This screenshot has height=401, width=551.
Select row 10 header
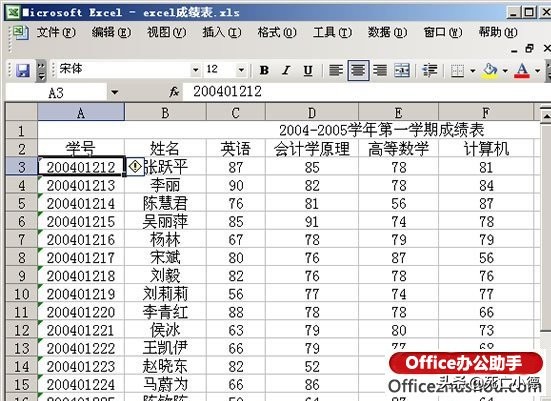click(21, 294)
